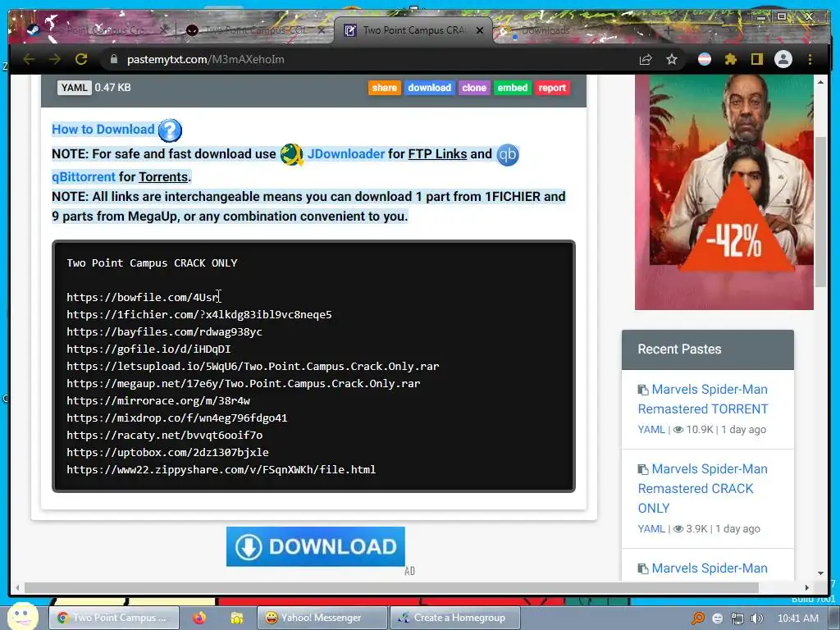
Task: Toggle the Chrome side panel icon
Action: click(x=756, y=59)
